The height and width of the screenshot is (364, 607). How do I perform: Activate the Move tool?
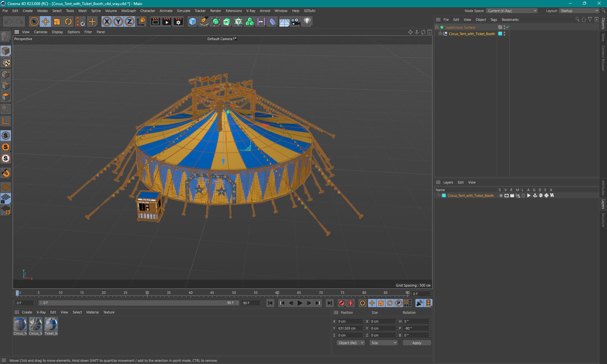coord(46,21)
